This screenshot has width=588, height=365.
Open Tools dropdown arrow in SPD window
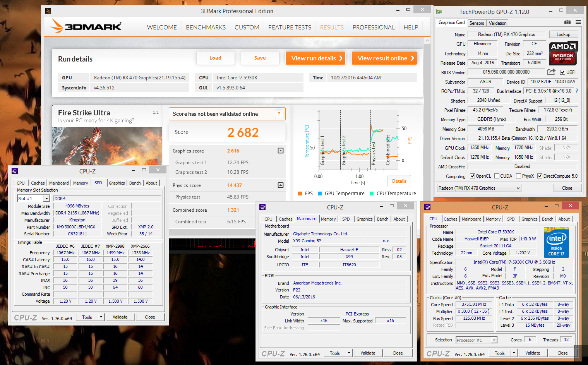101,317
